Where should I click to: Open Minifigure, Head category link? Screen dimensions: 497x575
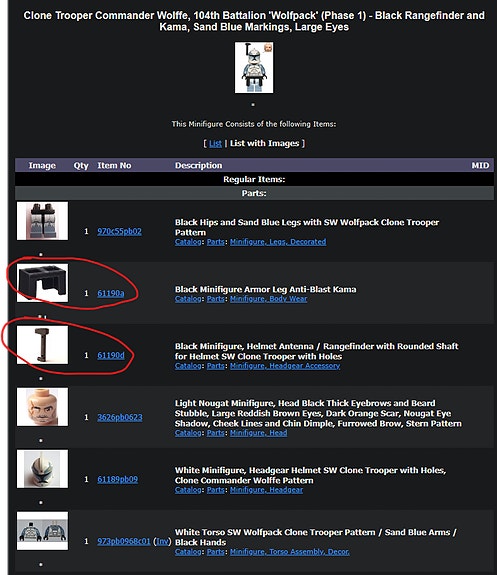(x=259, y=433)
